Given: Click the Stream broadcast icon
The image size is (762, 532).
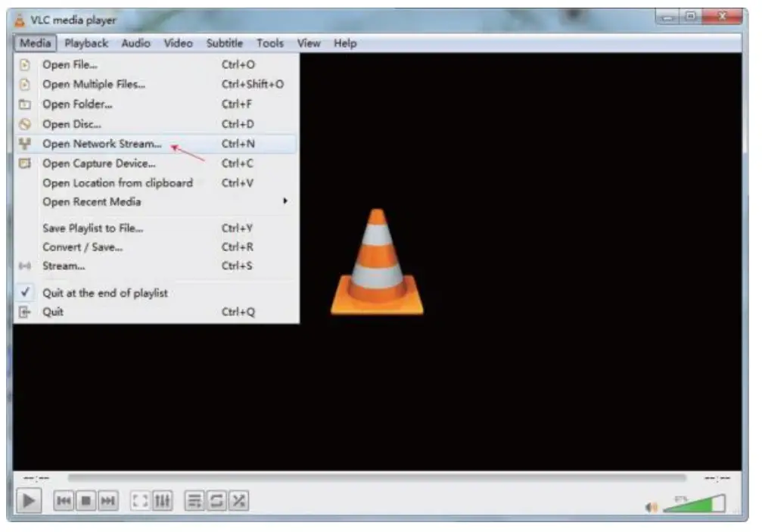Looking at the screenshot, I should (25, 266).
